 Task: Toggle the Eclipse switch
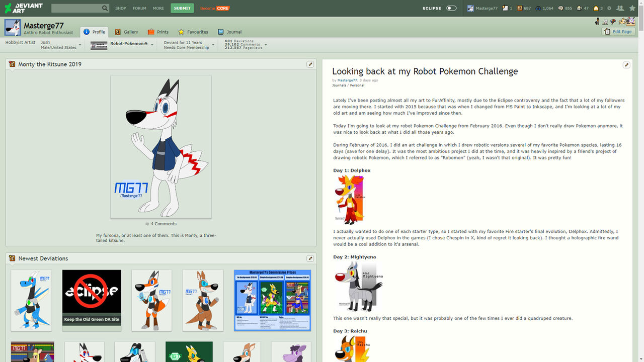pos(451,8)
